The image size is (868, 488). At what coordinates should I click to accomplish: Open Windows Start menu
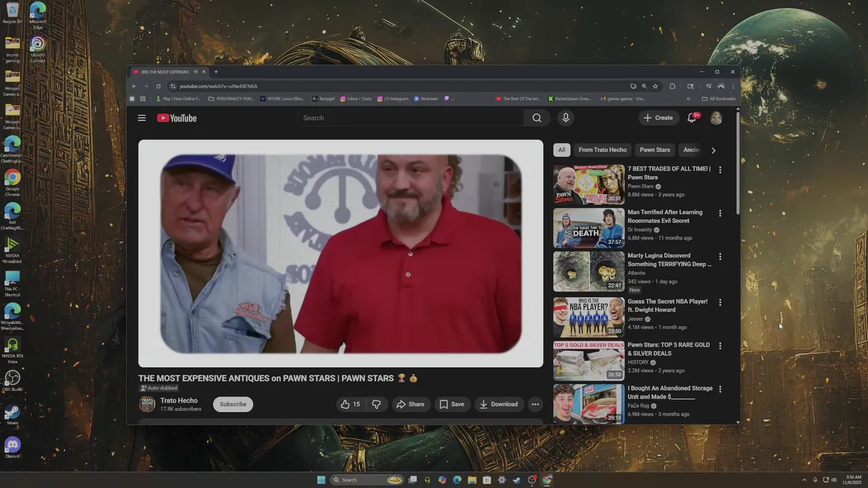tap(321, 480)
